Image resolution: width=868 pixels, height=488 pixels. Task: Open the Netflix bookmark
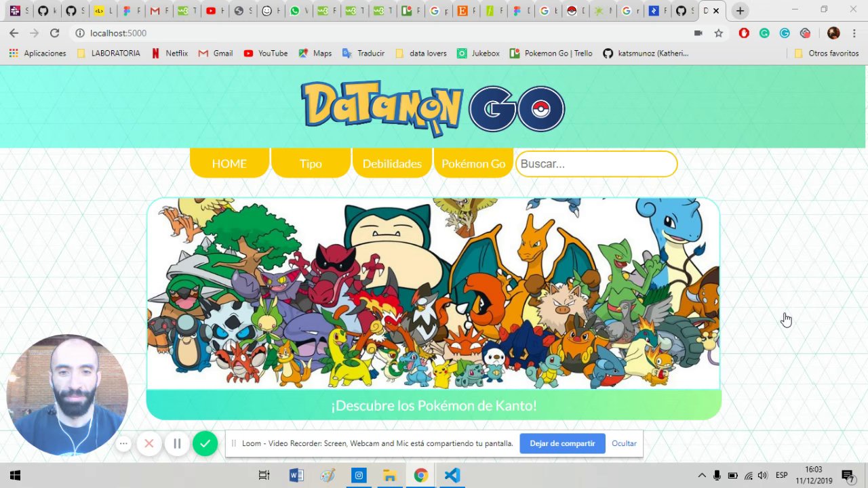170,53
